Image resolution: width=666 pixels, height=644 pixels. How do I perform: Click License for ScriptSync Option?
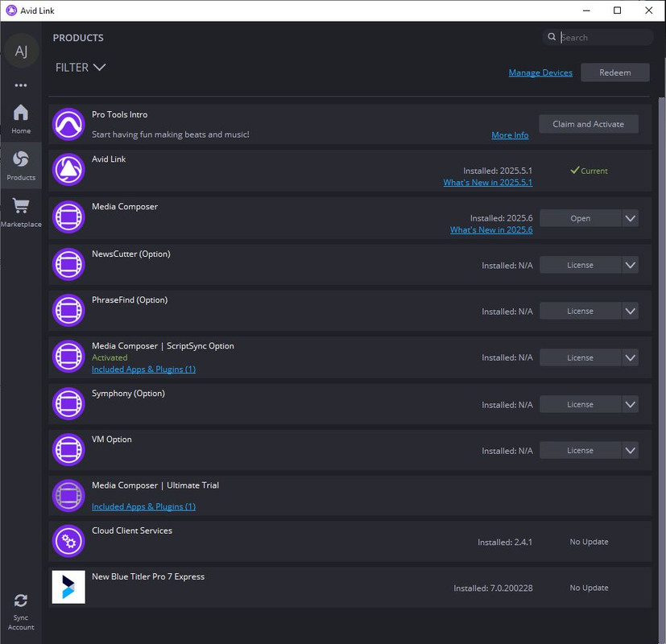[x=580, y=358]
